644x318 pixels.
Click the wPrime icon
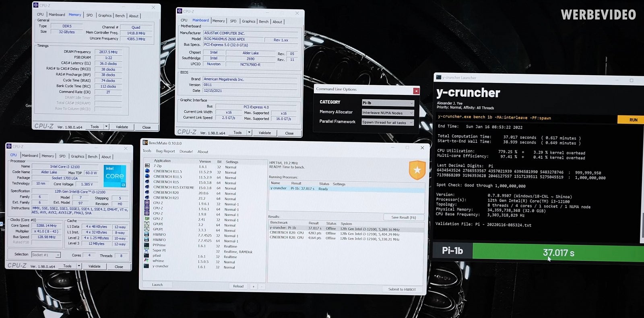click(x=147, y=261)
